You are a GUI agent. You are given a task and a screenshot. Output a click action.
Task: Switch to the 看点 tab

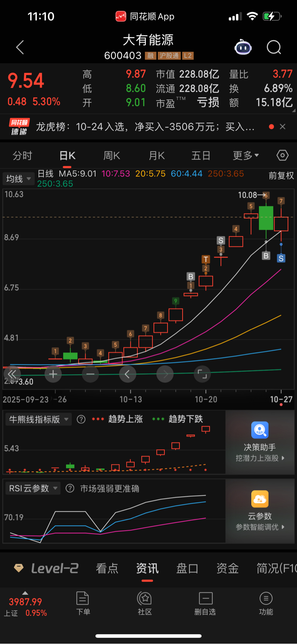point(107,568)
